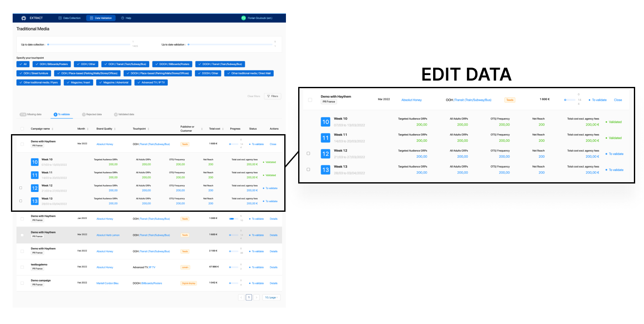Toggle the Advanced TV / IP TV filter
The image size is (644, 324).
[x=151, y=82]
